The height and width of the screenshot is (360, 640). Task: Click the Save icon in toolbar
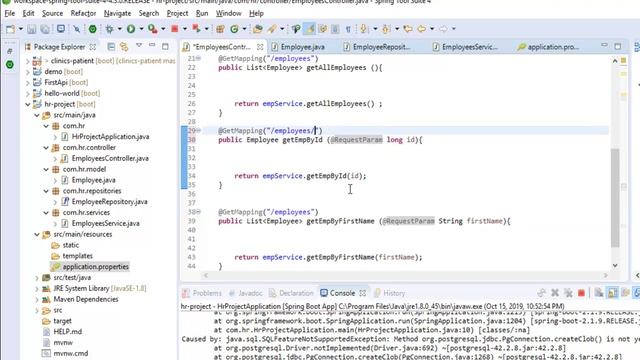pyautogui.click(x=31, y=29)
